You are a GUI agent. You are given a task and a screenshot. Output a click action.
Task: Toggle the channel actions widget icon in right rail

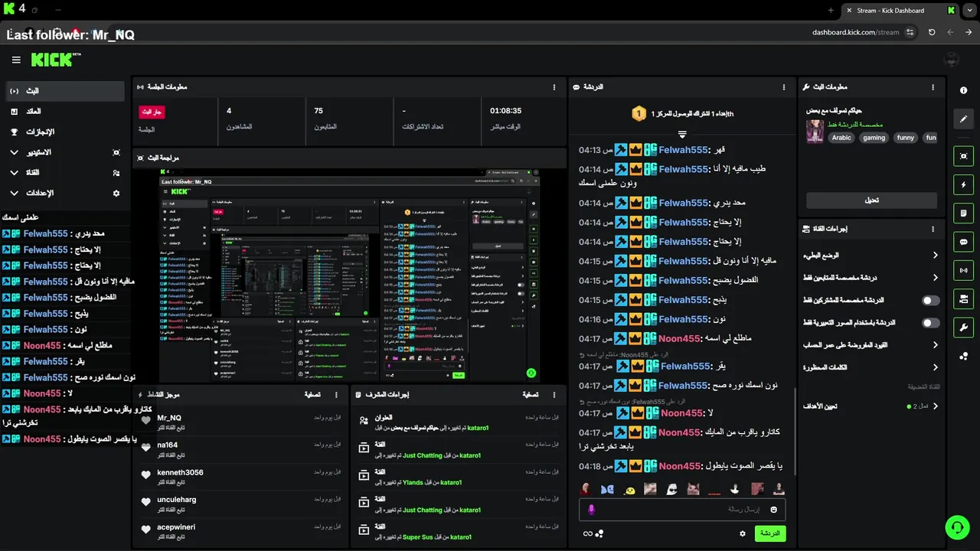tap(963, 299)
